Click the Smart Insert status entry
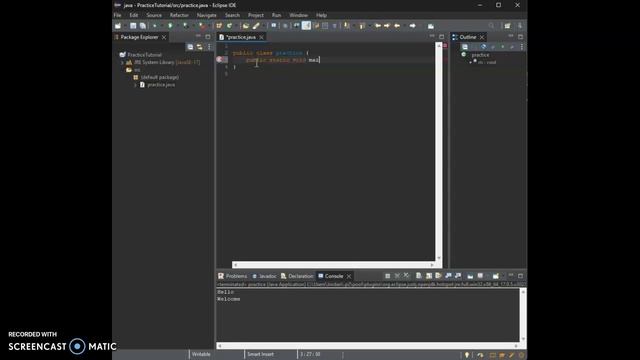This screenshot has height=360, width=640. coord(260,354)
